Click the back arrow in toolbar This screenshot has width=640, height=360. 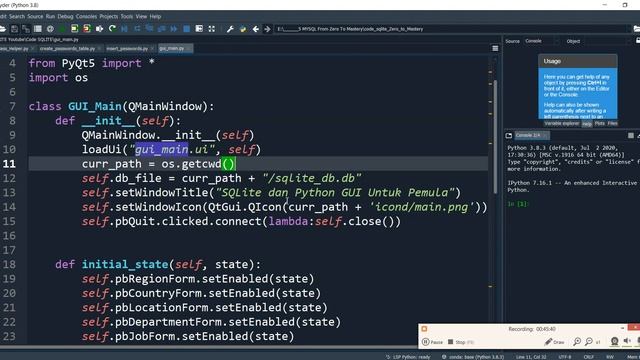(x=256, y=29)
